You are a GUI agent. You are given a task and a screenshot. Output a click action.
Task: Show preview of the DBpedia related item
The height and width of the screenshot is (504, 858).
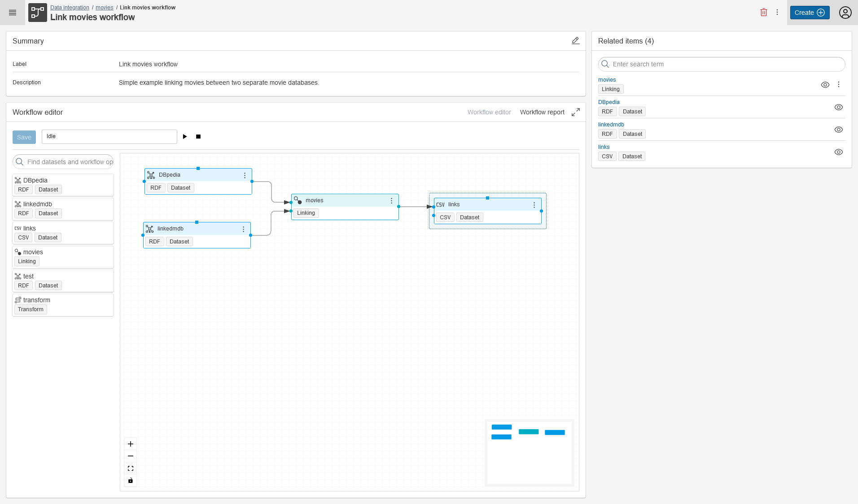(839, 107)
